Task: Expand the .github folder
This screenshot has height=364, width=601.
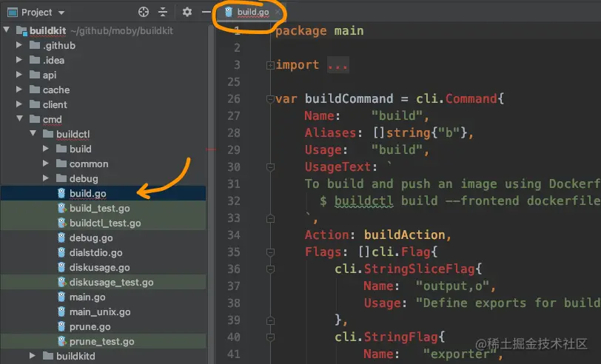Action: tap(19, 45)
